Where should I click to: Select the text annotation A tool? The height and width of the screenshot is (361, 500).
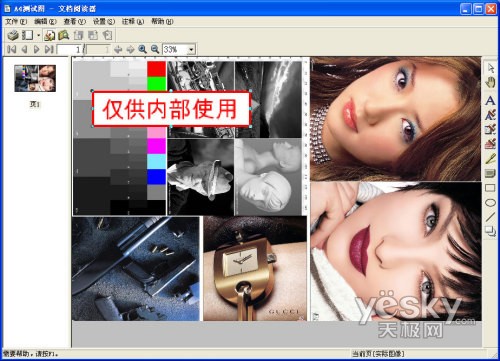pyautogui.click(x=490, y=100)
